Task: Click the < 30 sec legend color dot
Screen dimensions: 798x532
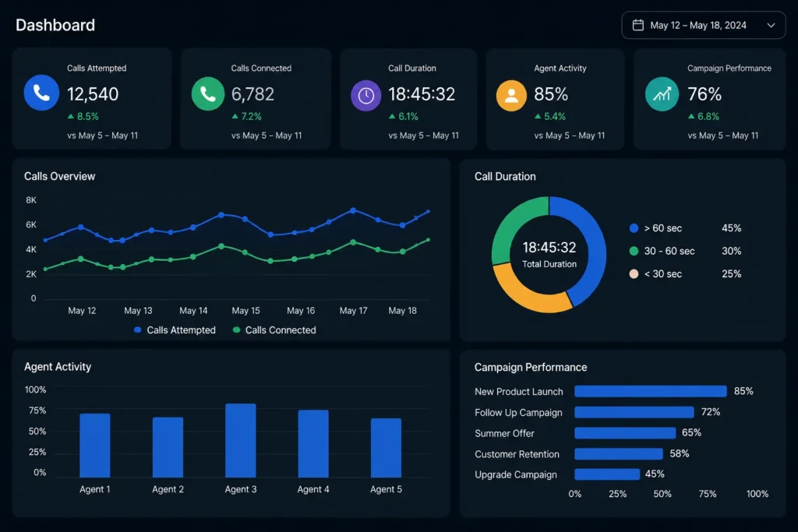Action: 634,273
